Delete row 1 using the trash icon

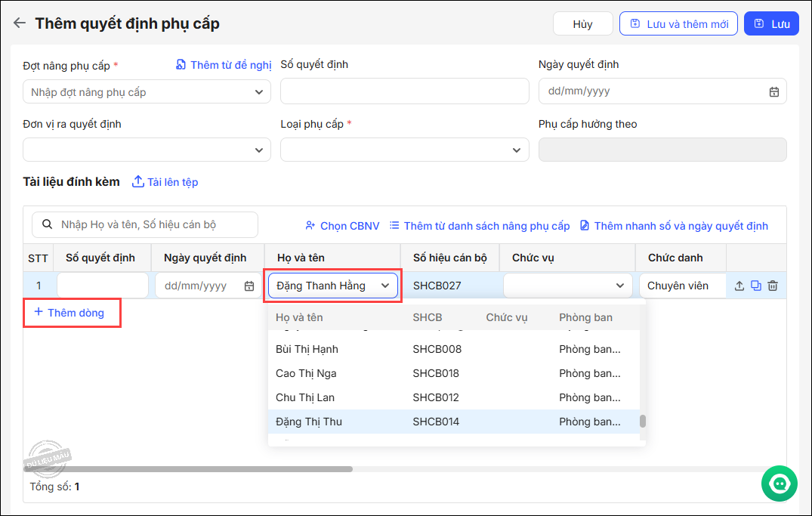(x=773, y=286)
